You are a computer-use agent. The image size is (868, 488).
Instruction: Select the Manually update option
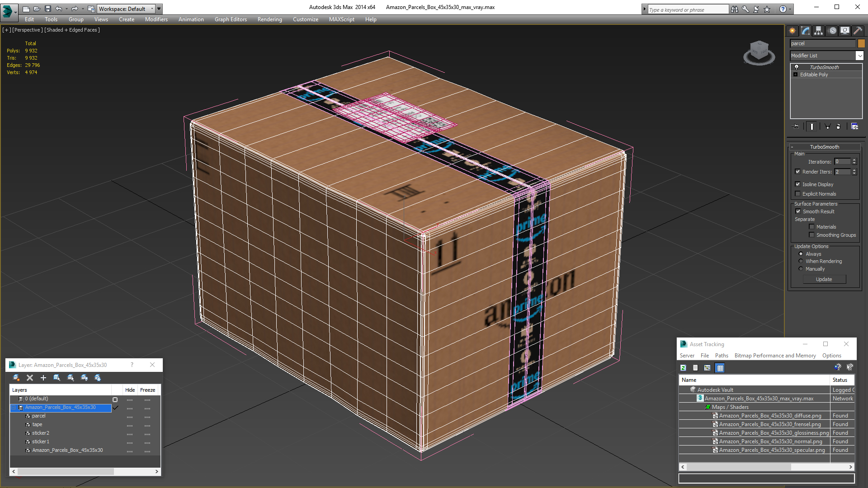801,269
